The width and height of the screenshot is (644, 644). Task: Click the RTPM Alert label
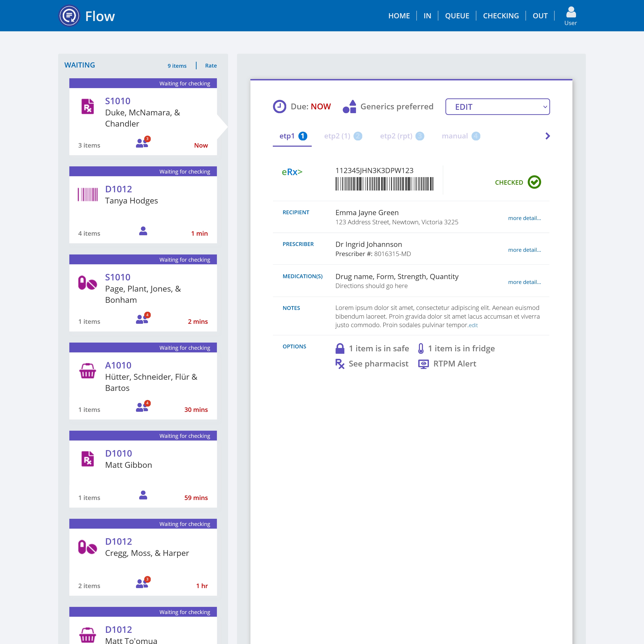(455, 364)
